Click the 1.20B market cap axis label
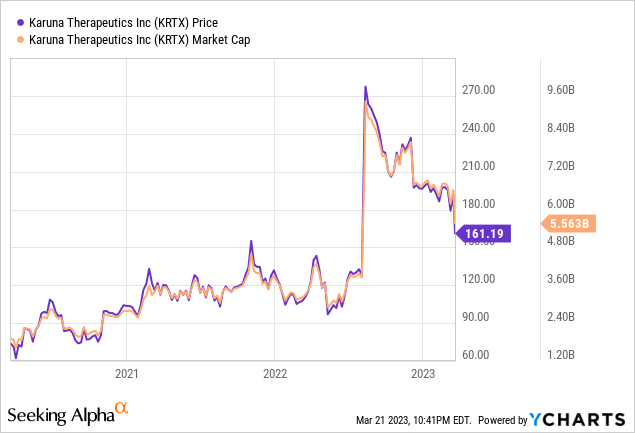635x433 pixels. tap(558, 355)
